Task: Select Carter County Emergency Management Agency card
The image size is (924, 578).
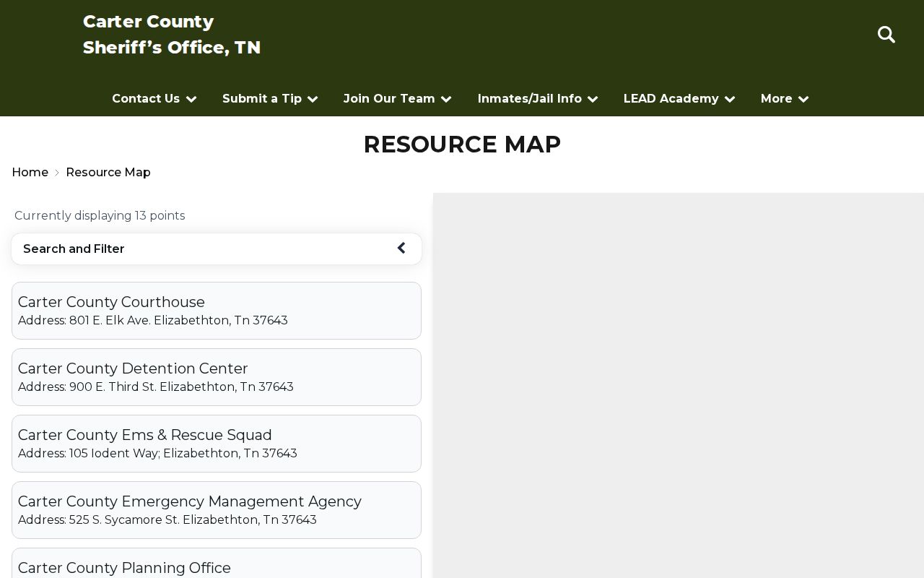Action: point(217,510)
